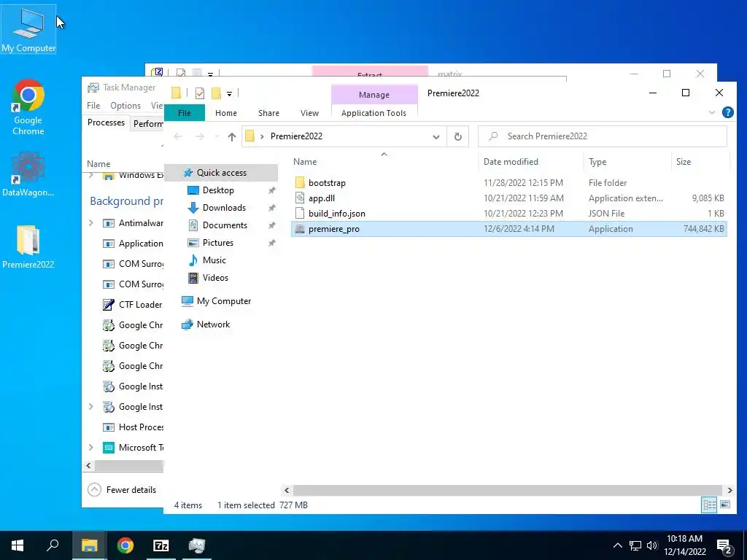
Task: Click the Chrome taskbar icon
Action: 125,545
